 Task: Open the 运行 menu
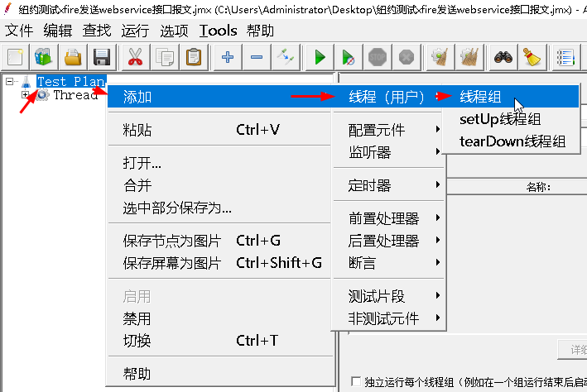coord(135,31)
